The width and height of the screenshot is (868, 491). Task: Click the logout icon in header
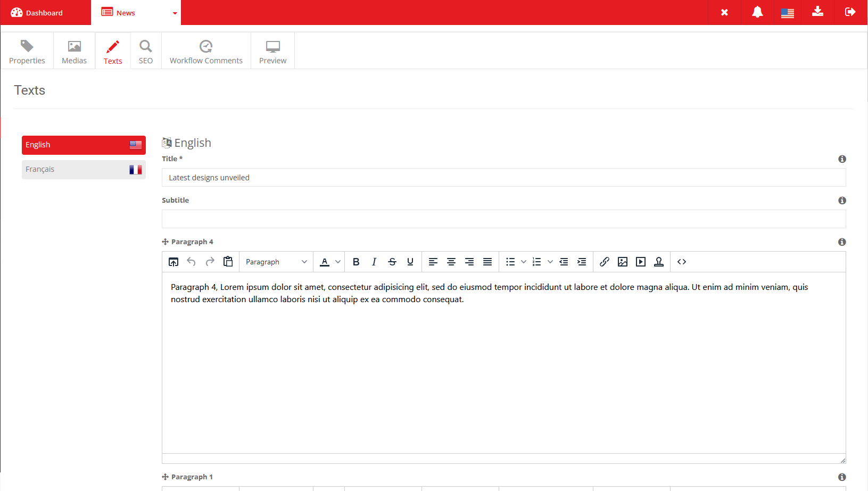click(x=850, y=12)
